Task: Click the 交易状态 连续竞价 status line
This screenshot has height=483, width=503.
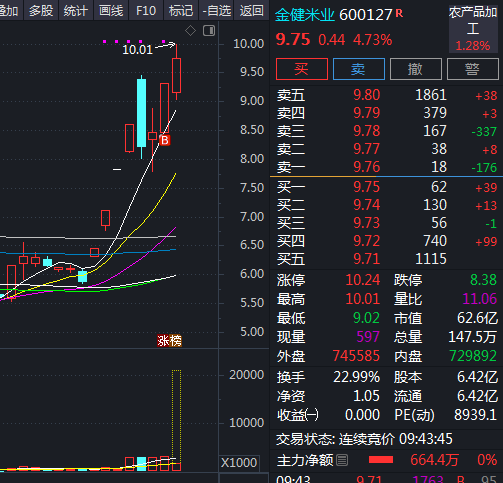Action: tap(364, 439)
